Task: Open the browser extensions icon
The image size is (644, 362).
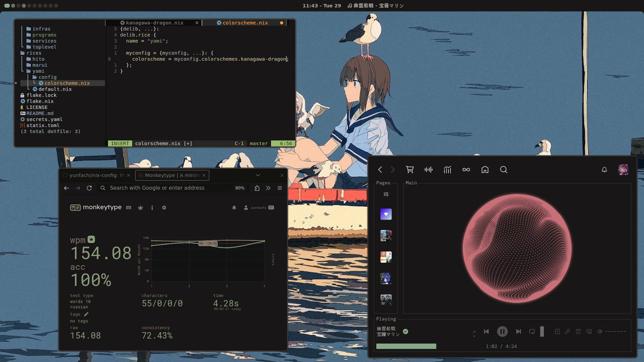Action: (x=257, y=188)
